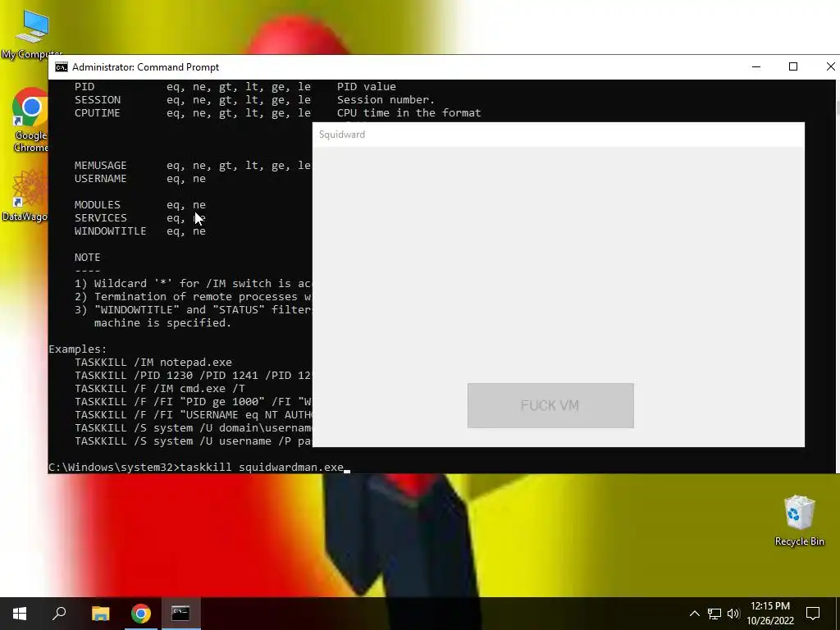Click the 'CPU time in the format' text

(409, 113)
